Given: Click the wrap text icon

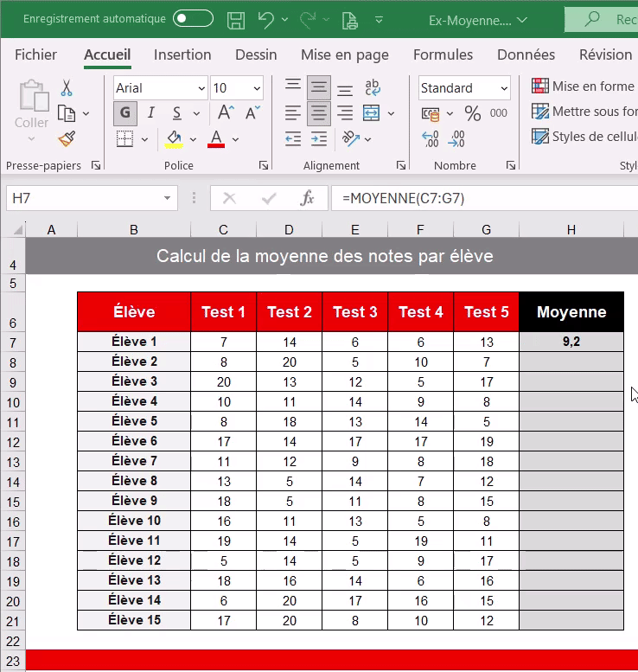Looking at the screenshot, I should click(373, 87).
